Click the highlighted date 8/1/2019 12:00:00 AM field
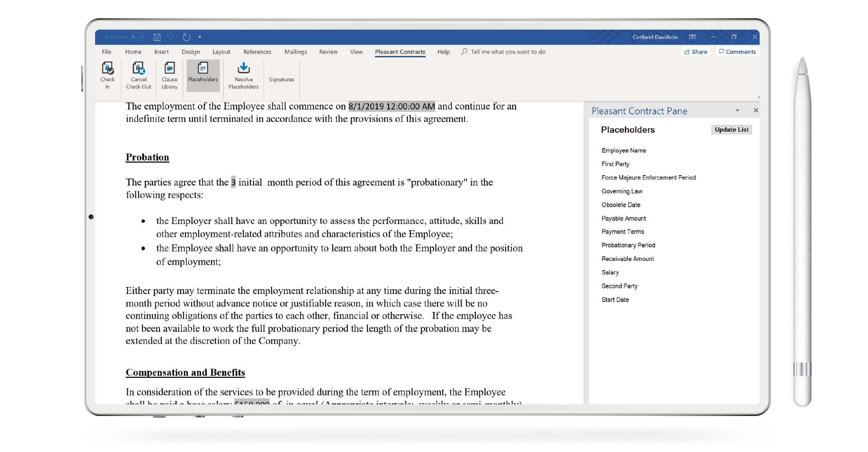 391,106
